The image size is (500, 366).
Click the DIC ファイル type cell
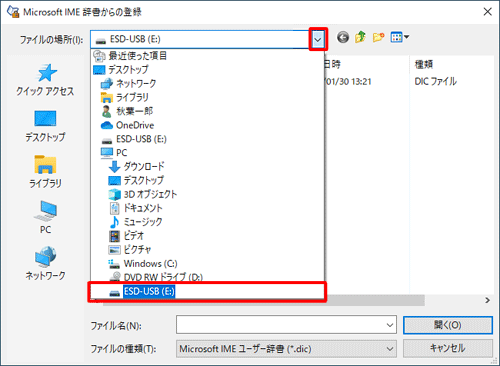click(435, 81)
